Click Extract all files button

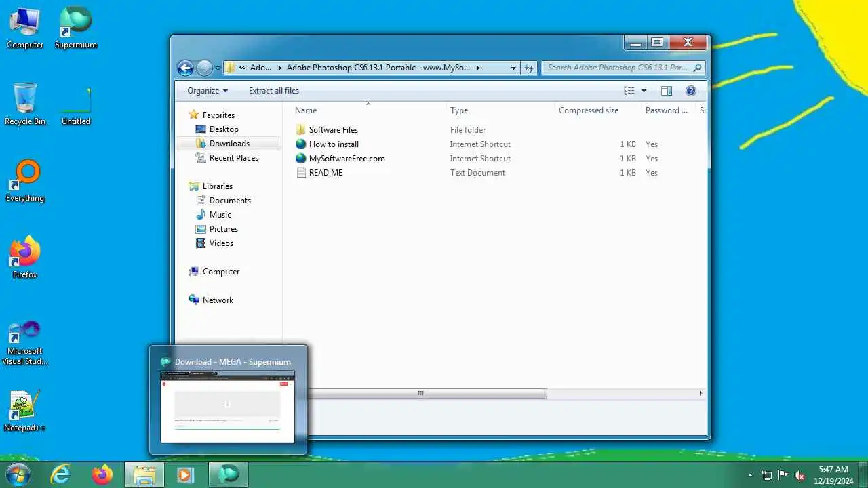(x=274, y=91)
